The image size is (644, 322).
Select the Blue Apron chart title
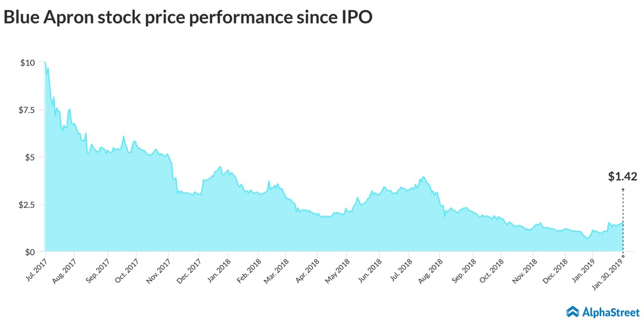point(188,18)
